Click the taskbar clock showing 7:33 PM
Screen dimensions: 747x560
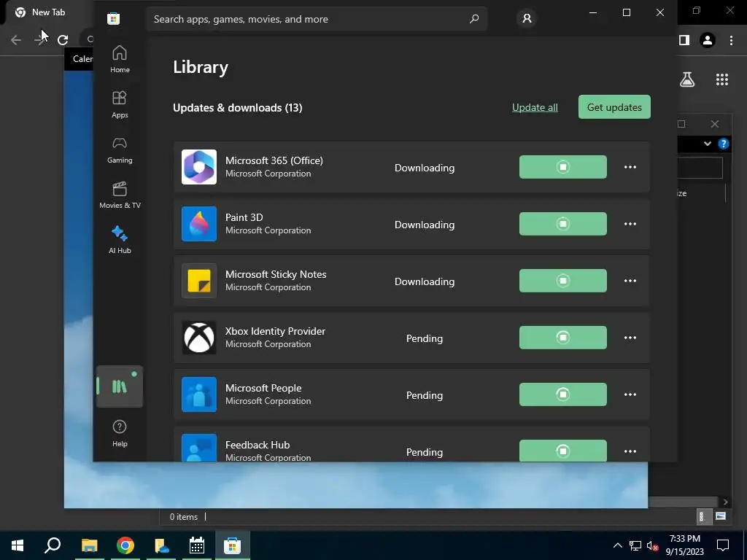(684, 545)
